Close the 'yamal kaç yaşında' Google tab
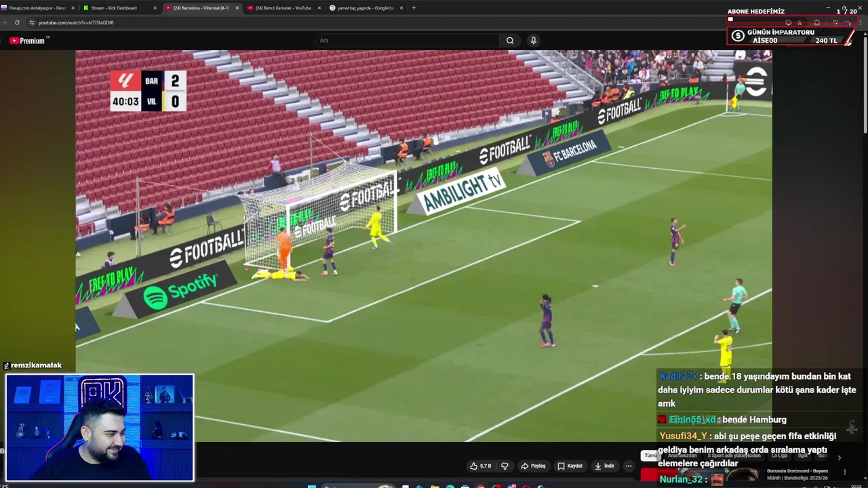 point(401,8)
